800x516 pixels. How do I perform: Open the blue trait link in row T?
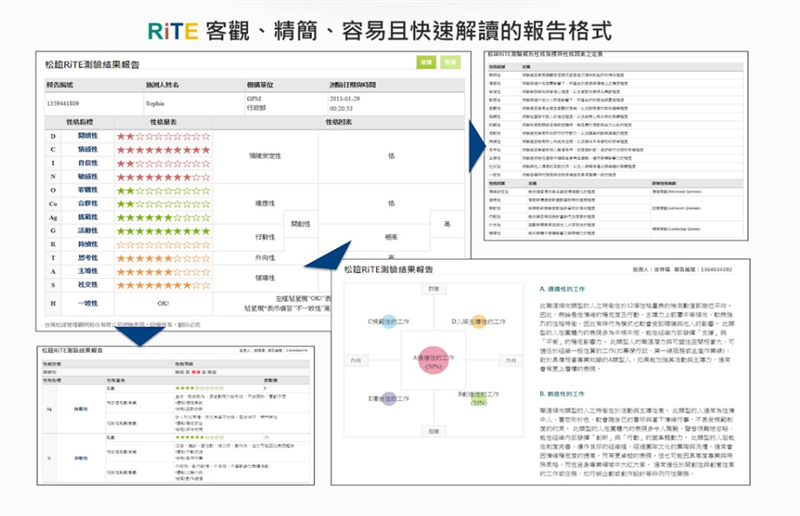(x=88, y=258)
